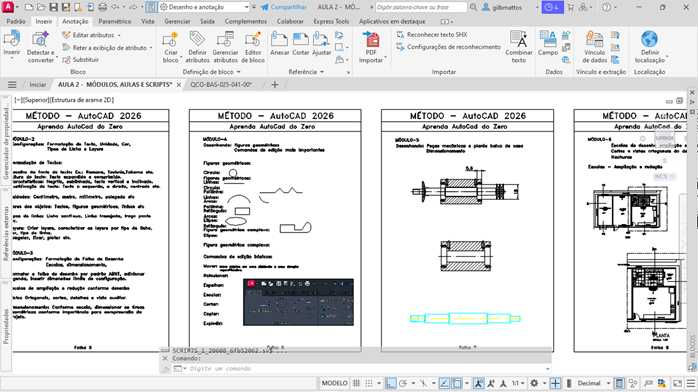Click the MODELO space button
This screenshot has height=392, width=698.
coord(334,383)
